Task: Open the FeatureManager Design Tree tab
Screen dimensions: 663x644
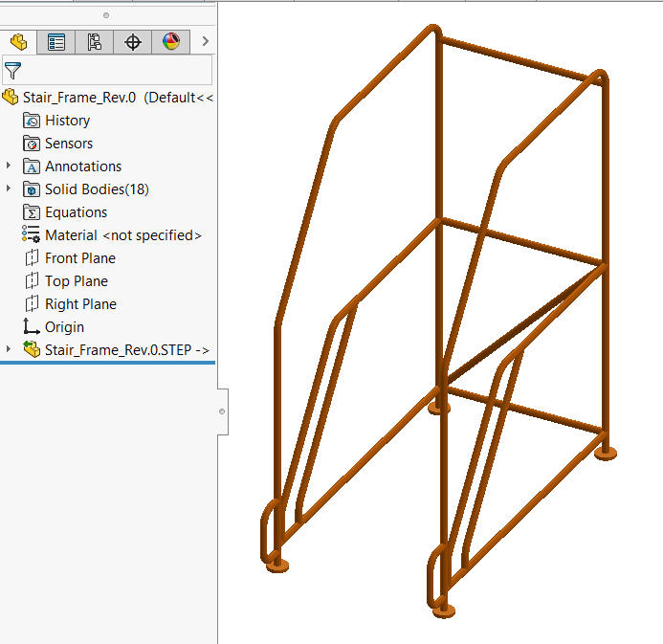Action: click(x=18, y=42)
